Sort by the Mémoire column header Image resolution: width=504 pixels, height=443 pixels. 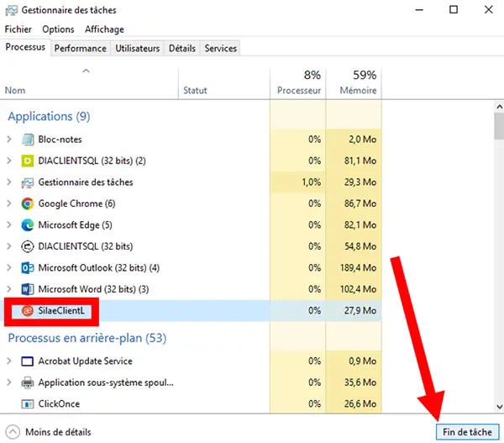(x=358, y=82)
